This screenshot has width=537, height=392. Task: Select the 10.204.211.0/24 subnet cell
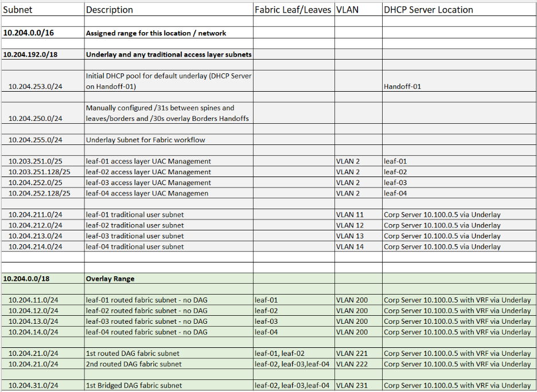[x=43, y=214]
